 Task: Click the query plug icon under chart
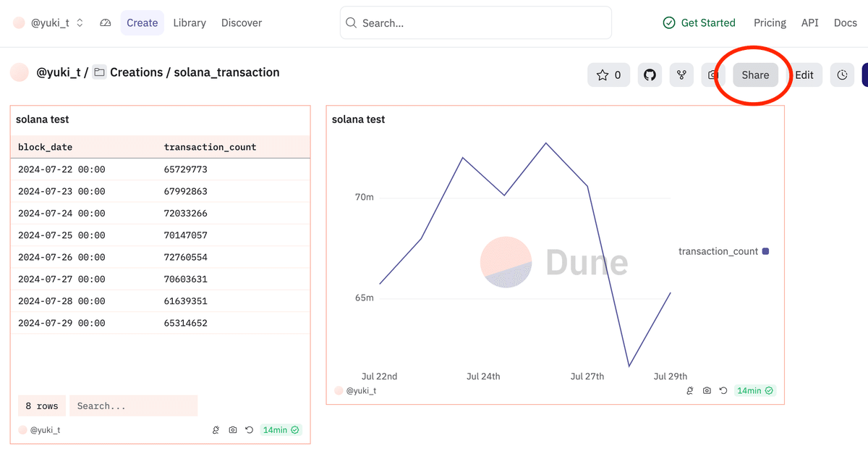[690, 390]
